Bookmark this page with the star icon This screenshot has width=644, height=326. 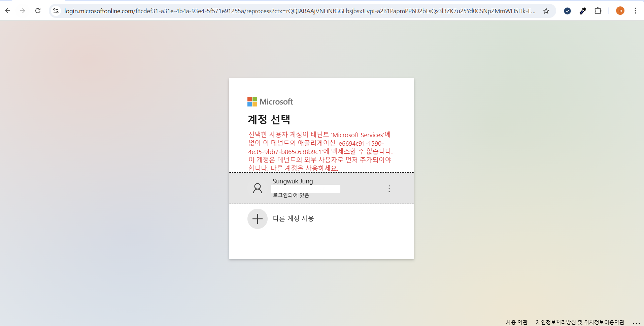click(546, 11)
